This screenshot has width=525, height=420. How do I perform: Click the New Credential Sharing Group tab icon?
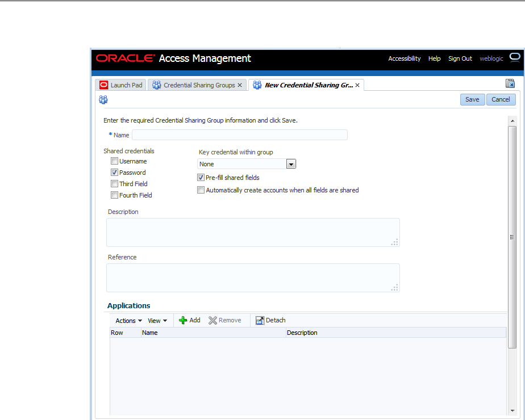click(257, 85)
